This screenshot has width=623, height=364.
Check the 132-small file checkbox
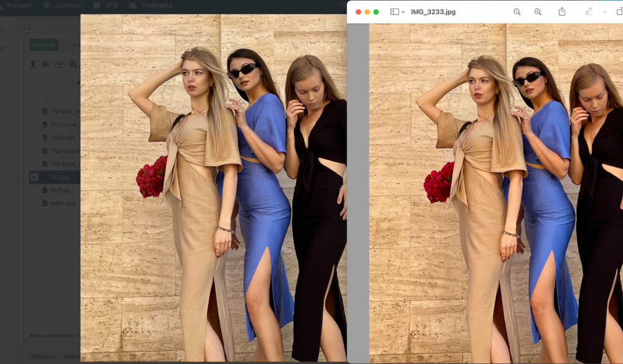point(34,164)
